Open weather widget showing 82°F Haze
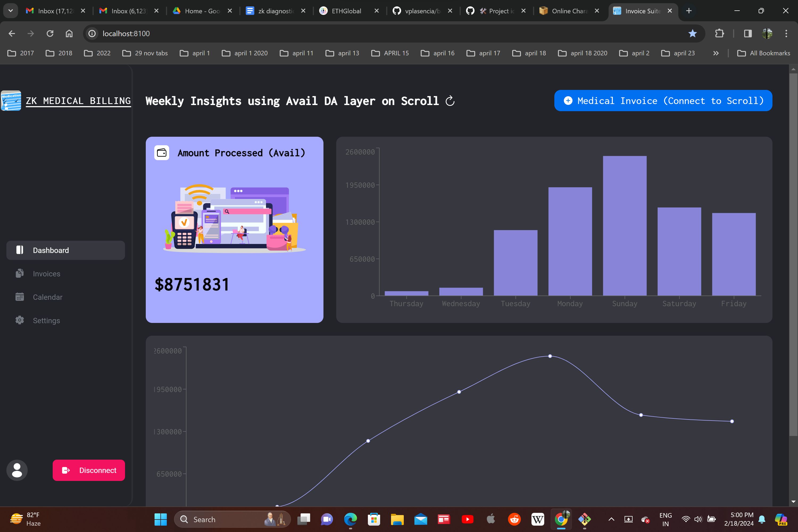Viewport: 798px width, 532px height. pos(26,519)
